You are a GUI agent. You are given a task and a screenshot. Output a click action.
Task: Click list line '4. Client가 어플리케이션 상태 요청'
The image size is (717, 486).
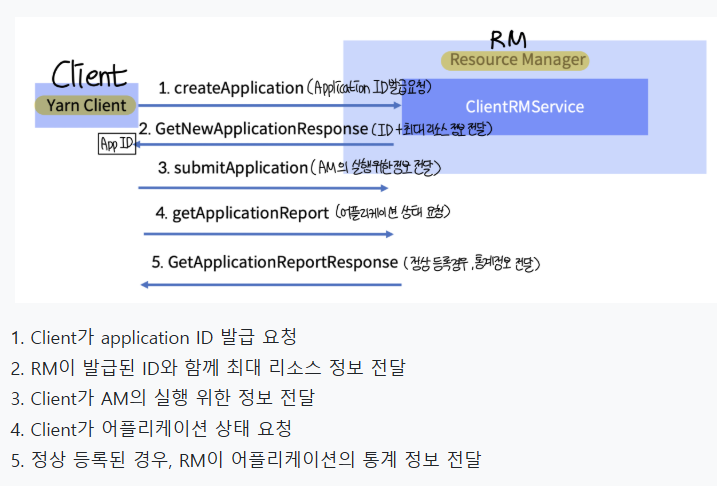click(151, 429)
